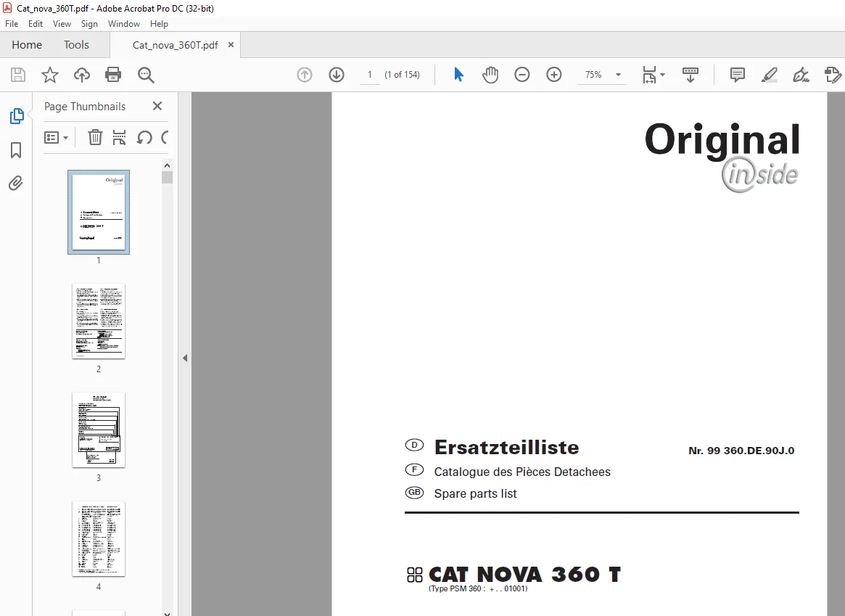Open the fit page options tool
This screenshot has height=616, width=845.
pos(649,75)
